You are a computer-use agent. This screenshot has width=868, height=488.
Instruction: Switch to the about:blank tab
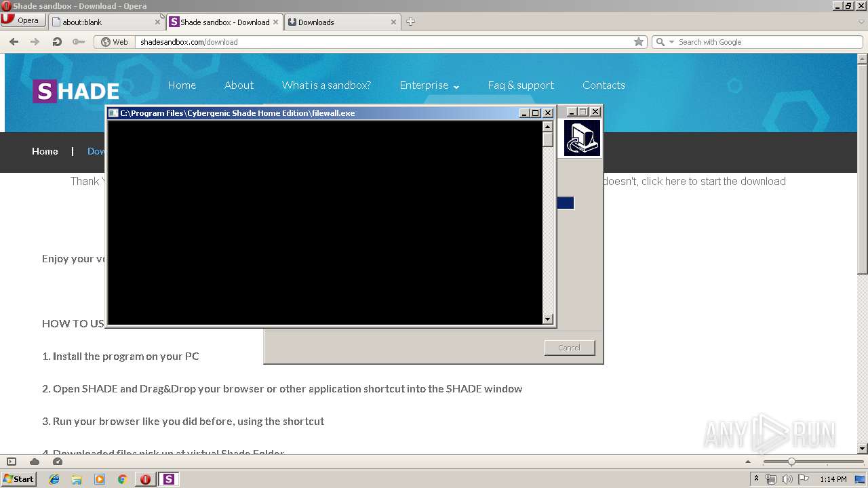point(106,22)
